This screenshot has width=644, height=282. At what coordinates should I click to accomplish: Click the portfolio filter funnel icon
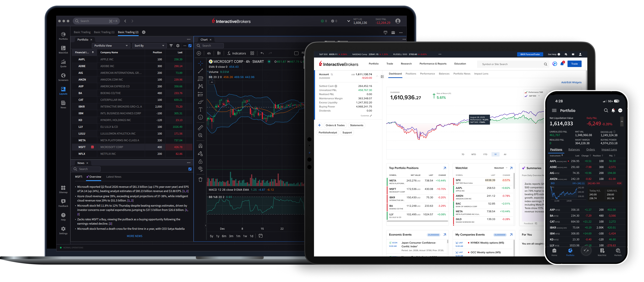tap(171, 46)
